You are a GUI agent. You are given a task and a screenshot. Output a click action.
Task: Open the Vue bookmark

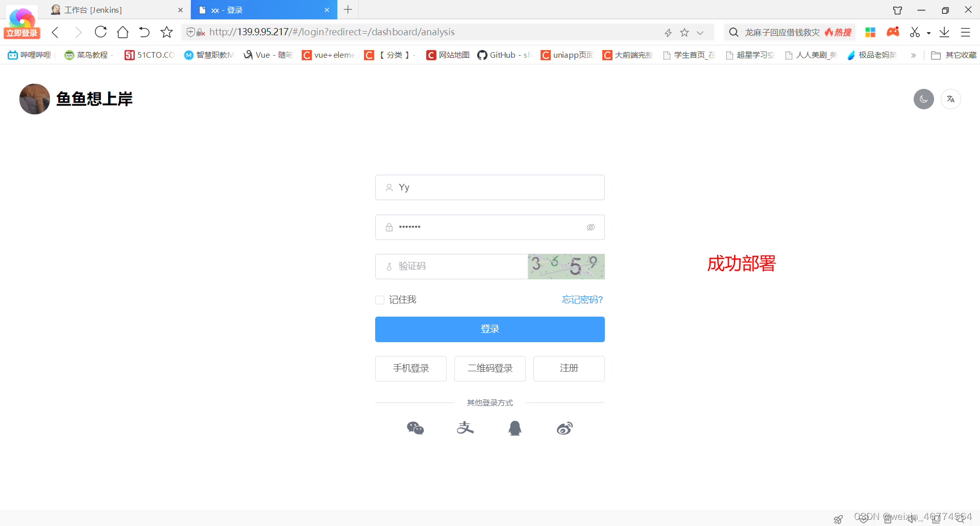coord(268,55)
